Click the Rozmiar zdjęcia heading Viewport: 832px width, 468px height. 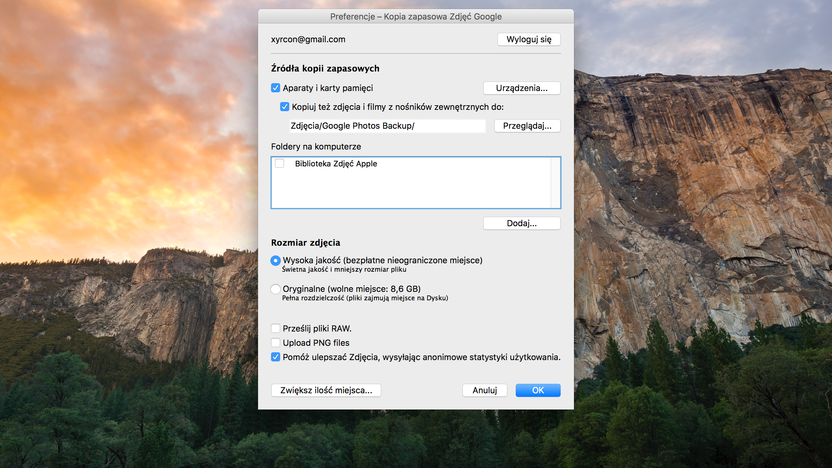(x=306, y=242)
